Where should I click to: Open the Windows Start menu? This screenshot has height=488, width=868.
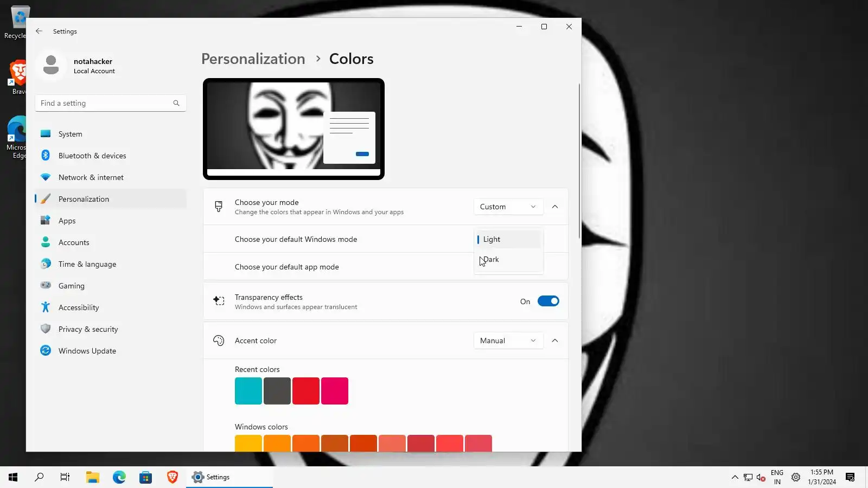[13, 477]
